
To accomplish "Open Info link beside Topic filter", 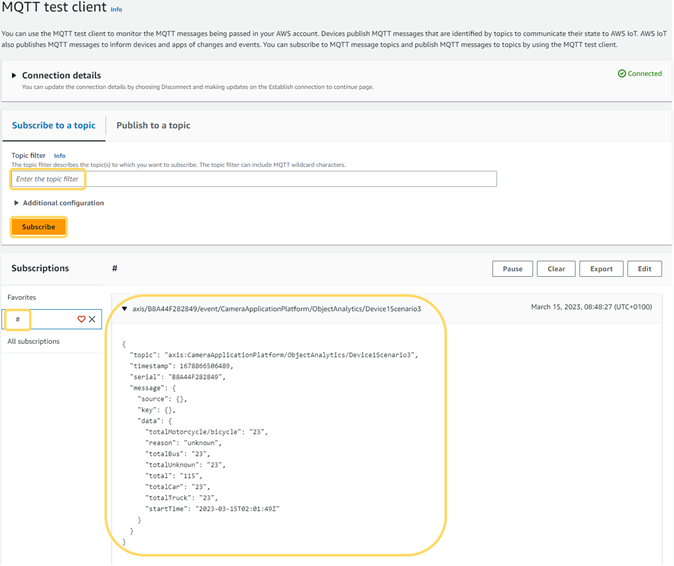I will tap(59, 156).
